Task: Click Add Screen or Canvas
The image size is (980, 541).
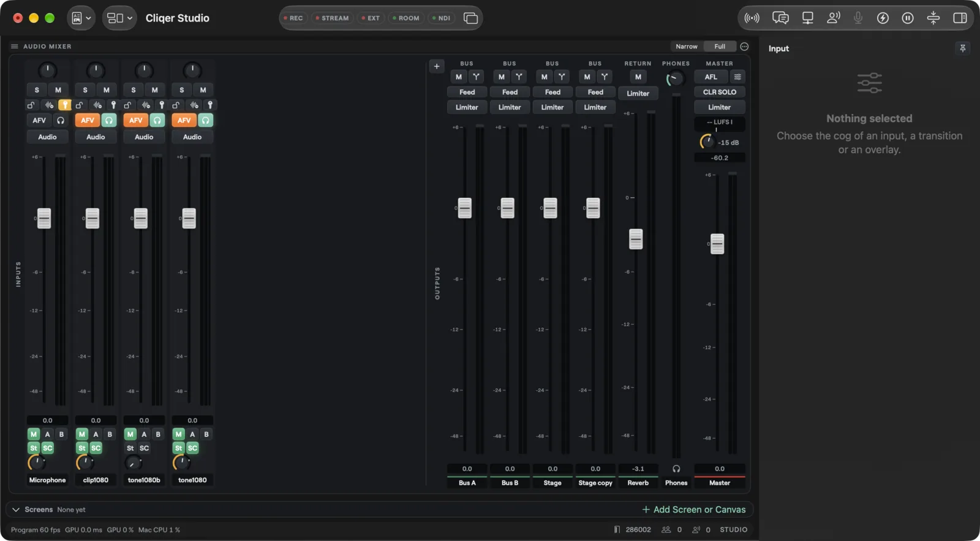Action: 694,510
